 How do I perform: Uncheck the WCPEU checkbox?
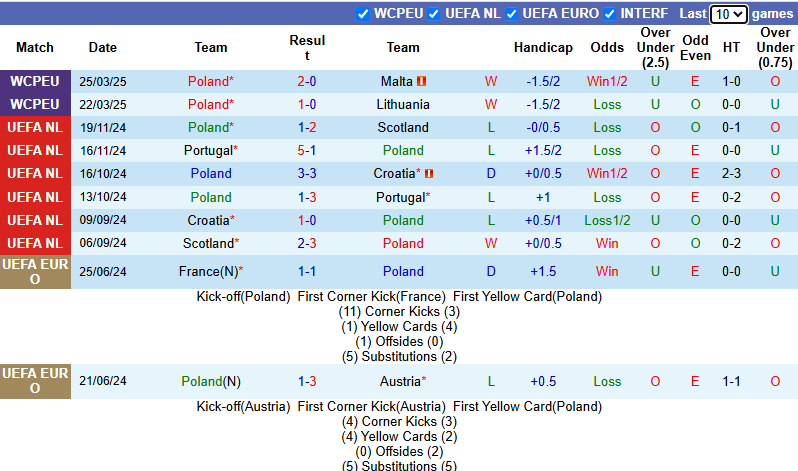click(x=363, y=14)
